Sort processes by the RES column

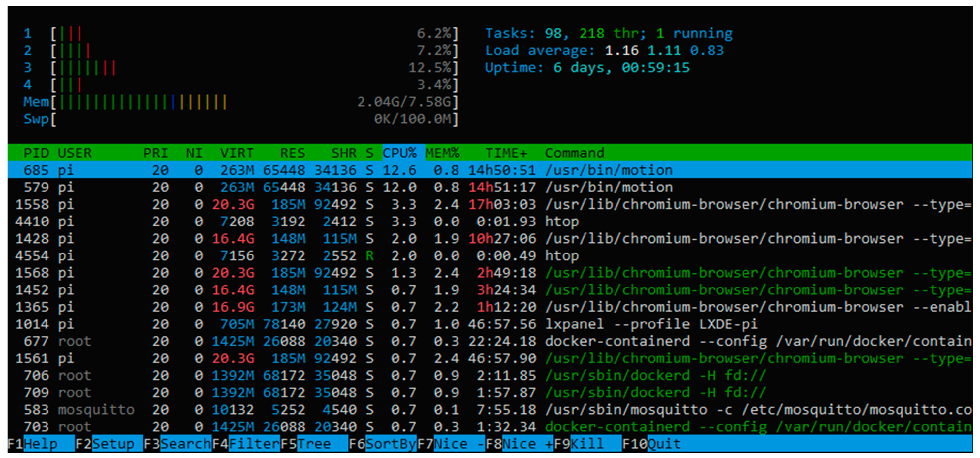[293, 153]
